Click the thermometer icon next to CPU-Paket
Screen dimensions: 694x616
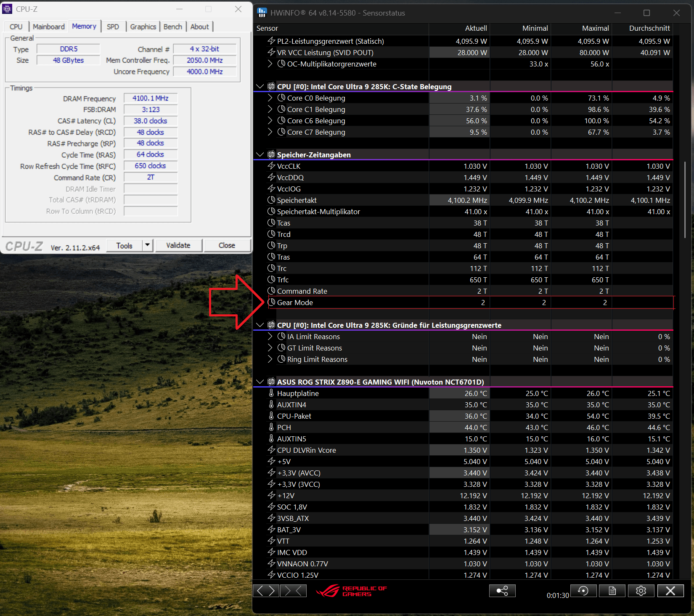coord(271,416)
